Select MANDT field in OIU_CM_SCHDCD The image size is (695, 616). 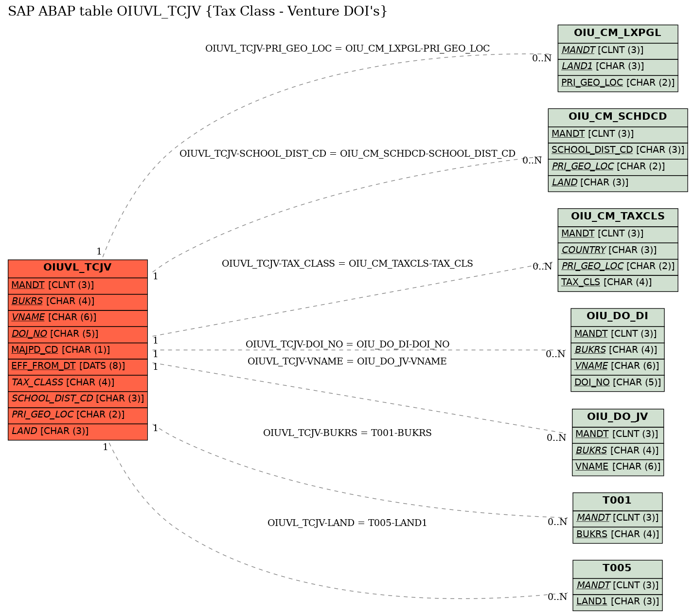click(618, 134)
